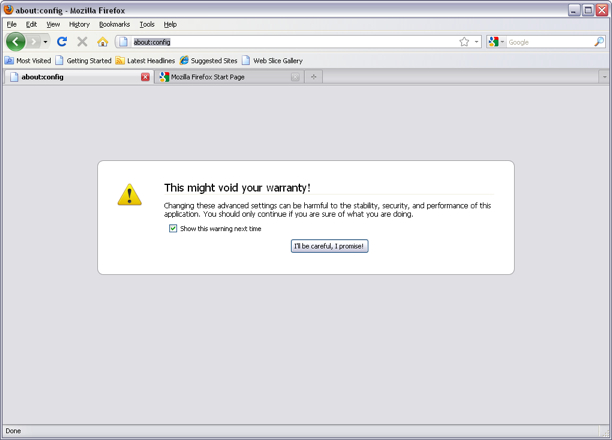Image resolution: width=612 pixels, height=440 pixels.
Task: Open the Most Visited bookmarks folder
Action: (x=28, y=61)
